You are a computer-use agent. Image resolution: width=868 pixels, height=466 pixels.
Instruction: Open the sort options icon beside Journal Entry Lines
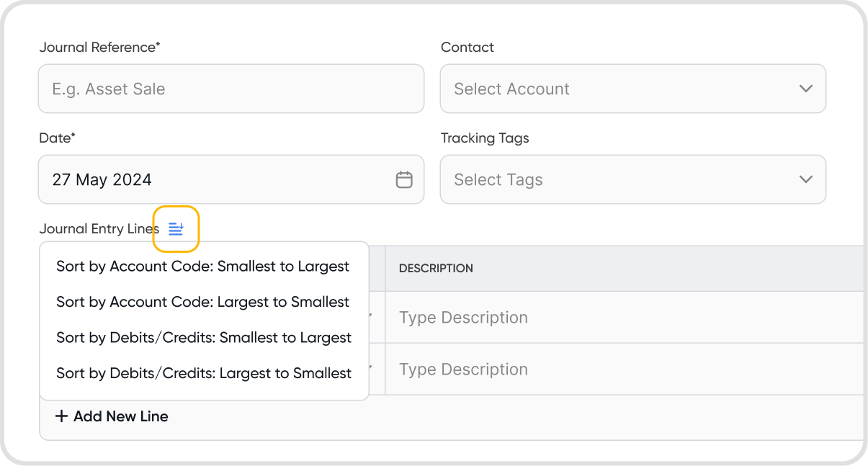tap(176, 229)
